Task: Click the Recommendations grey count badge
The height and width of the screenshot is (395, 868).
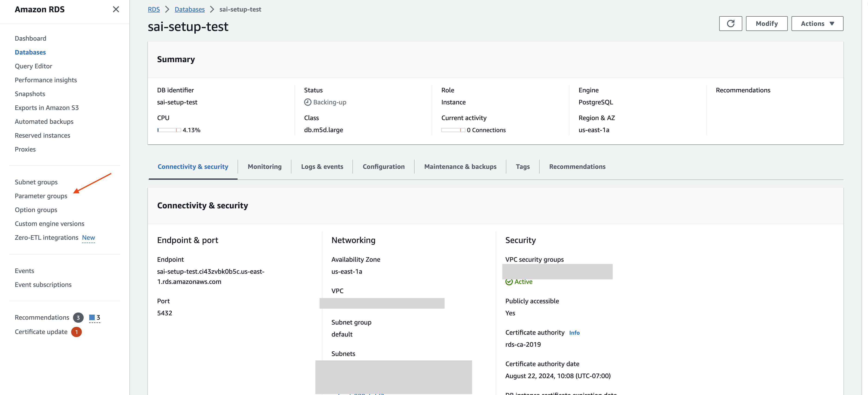Action: pos(78,318)
